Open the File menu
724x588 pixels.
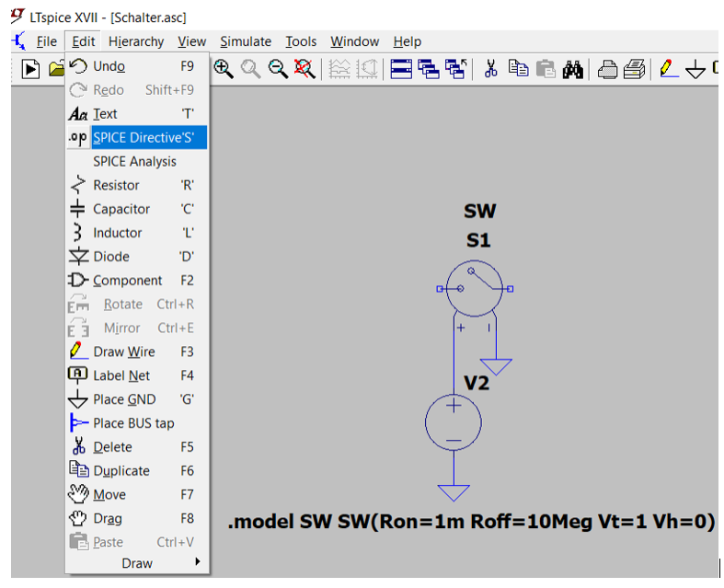tap(47, 41)
